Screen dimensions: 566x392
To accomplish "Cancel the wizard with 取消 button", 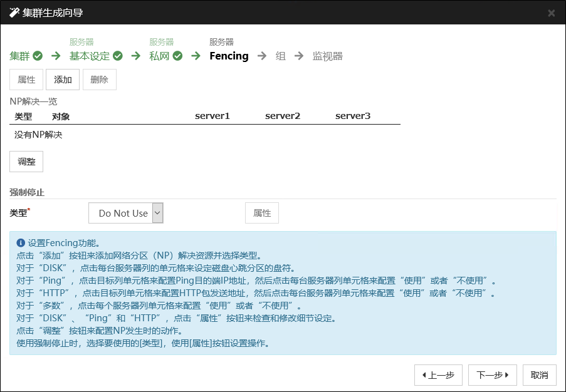I will [539, 375].
